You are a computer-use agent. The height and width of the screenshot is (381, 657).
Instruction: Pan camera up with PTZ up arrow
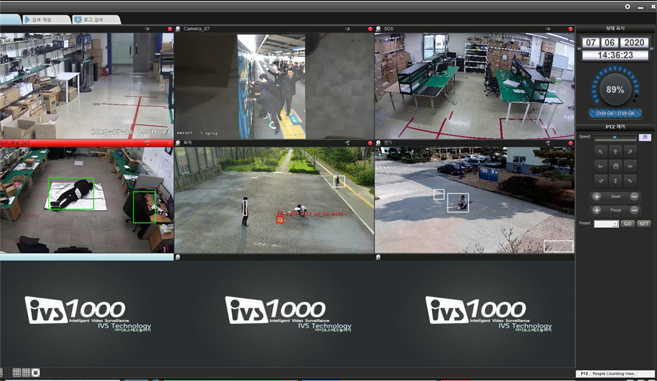[616, 152]
